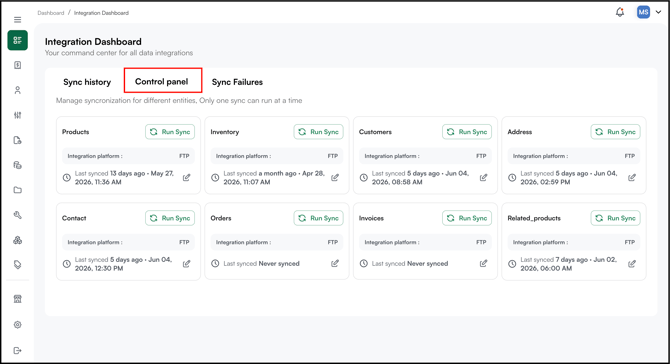The width and height of the screenshot is (670, 364).
Task: Select the active green dashboard sidebar icon
Action: tap(18, 40)
